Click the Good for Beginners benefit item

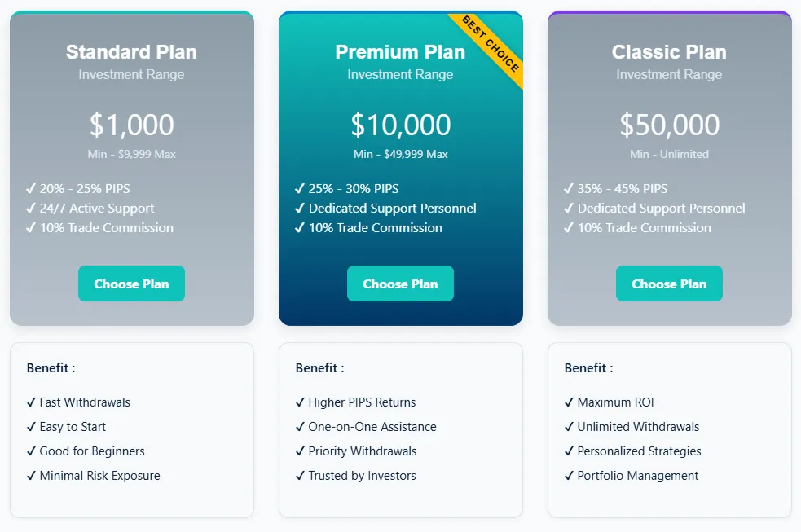pyautogui.click(x=92, y=451)
